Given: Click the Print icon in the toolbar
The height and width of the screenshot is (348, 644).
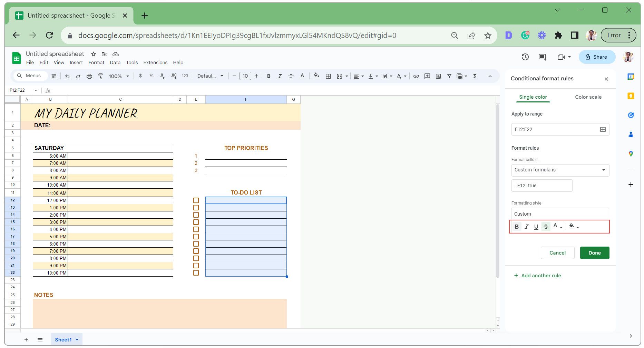Looking at the screenshot, I should point(89,76).
